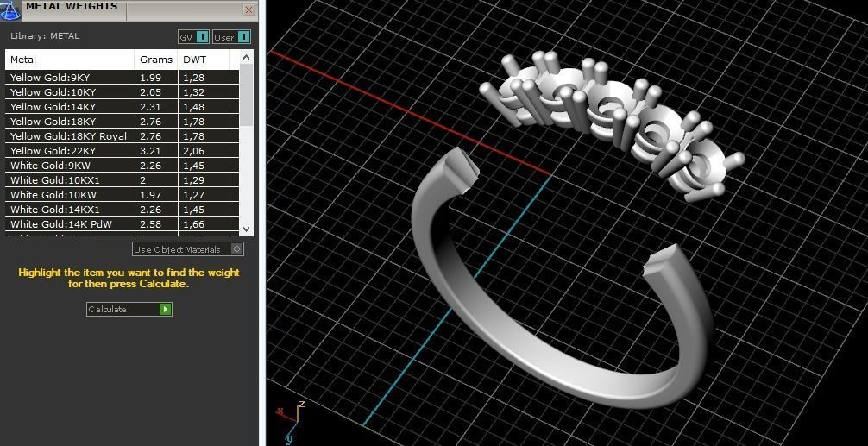Close the Metal Weights panel
The width and height of the screenshot is (868, 446).
249,10
